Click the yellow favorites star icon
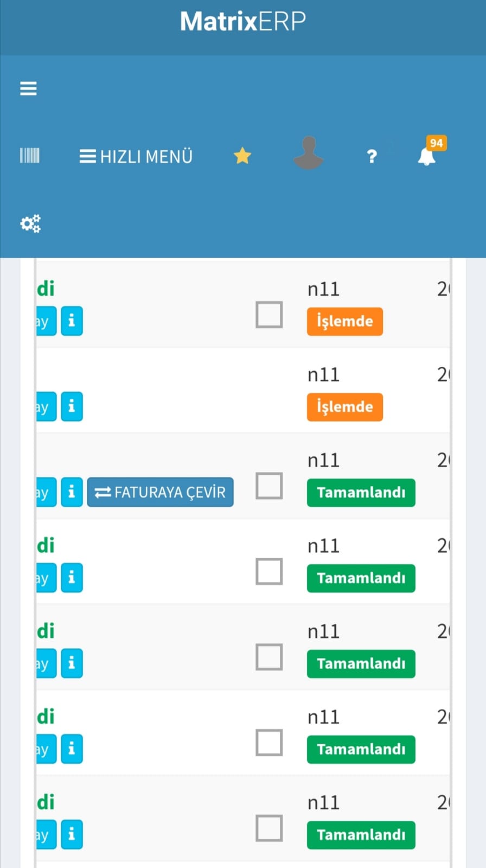The width and height of the screenshot is (486, 868). (242, 156)
